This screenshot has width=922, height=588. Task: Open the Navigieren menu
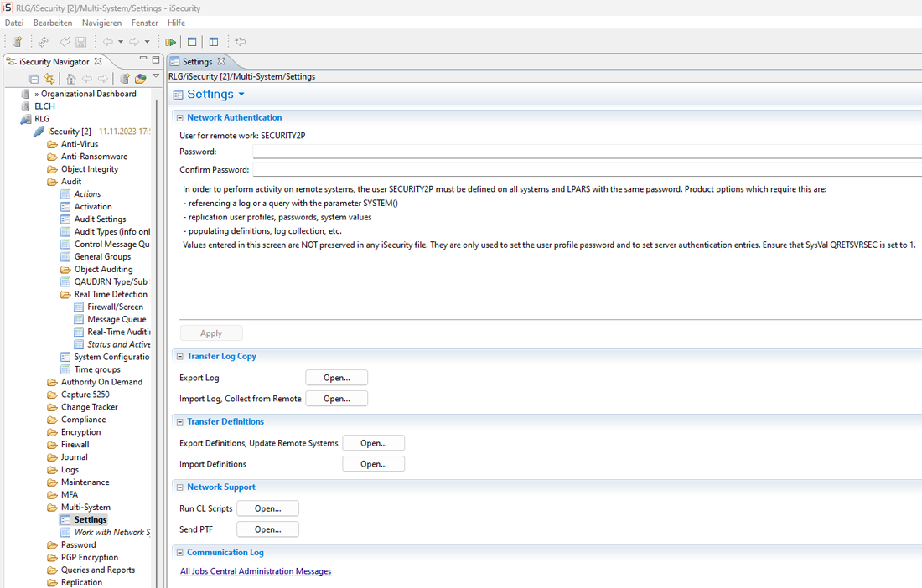coord(101,23)
